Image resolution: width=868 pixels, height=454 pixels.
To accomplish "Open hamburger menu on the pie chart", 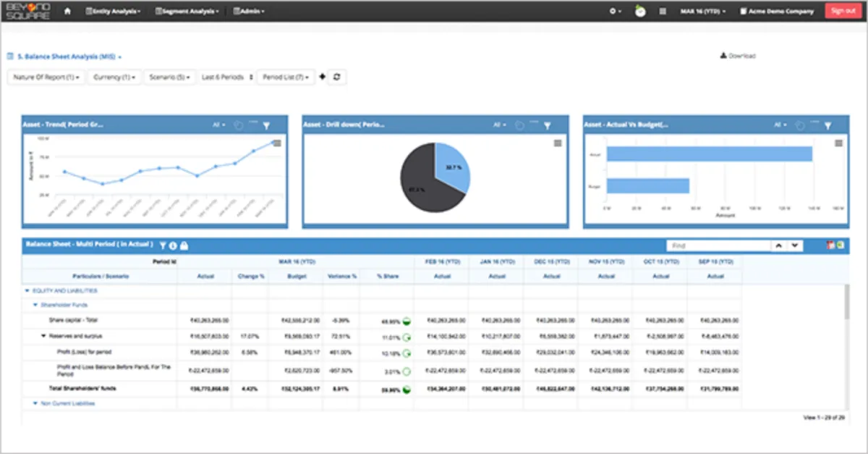I will [558, 143].
